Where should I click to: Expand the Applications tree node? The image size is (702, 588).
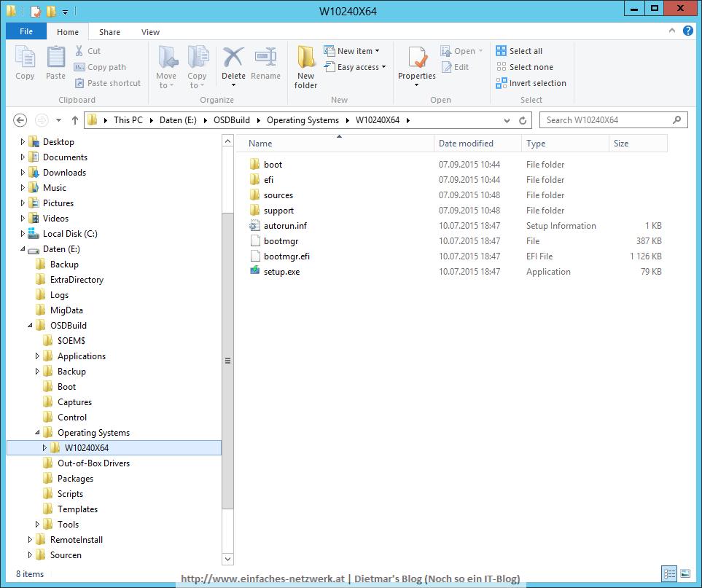tap(37, 356)
